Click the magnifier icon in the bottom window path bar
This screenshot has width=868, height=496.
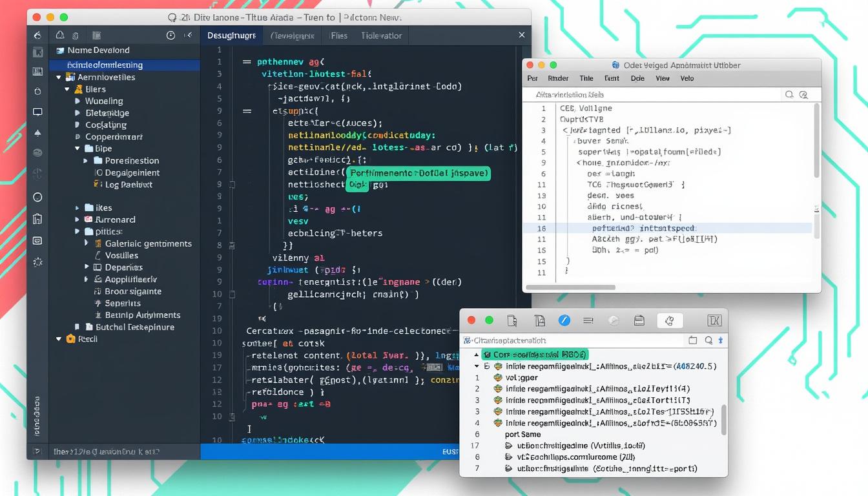pyautogui.click(x=708, y=340)
